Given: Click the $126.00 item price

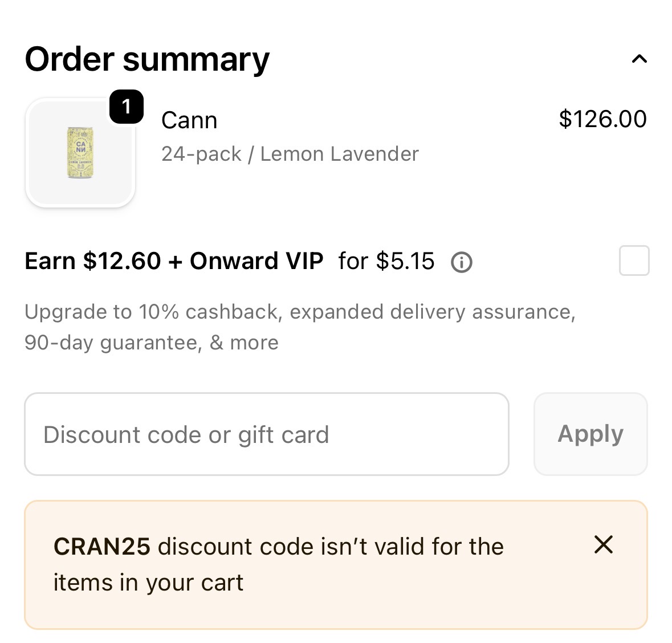Looking at the screenshot, I should coord(602,119).
